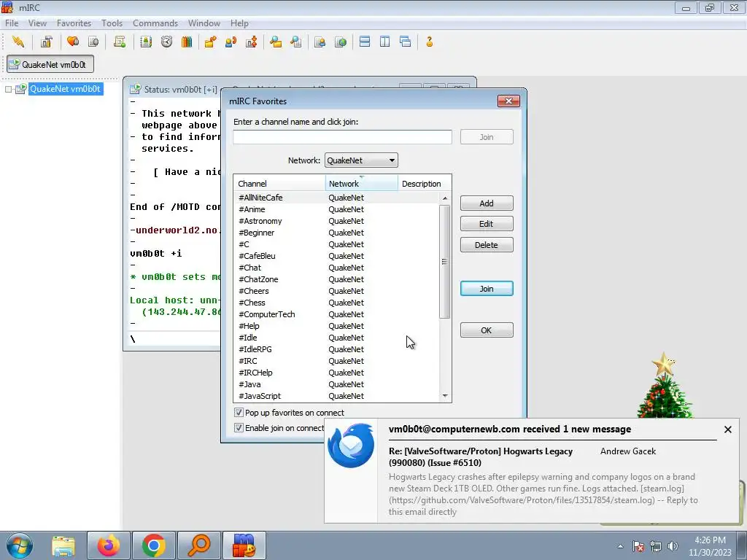Viewport: 747px width, 560px height.
Task: Click the network connection tray icon
Action: [656, 546]
